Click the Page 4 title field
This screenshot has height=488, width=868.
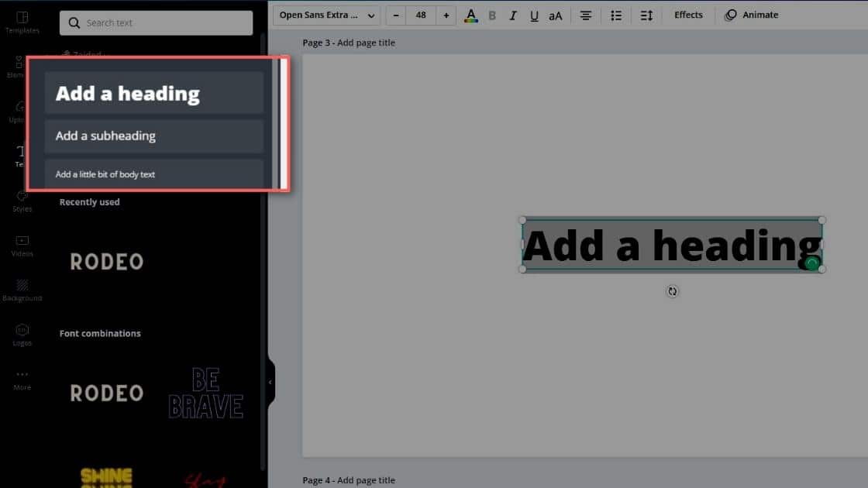point(349,480)
